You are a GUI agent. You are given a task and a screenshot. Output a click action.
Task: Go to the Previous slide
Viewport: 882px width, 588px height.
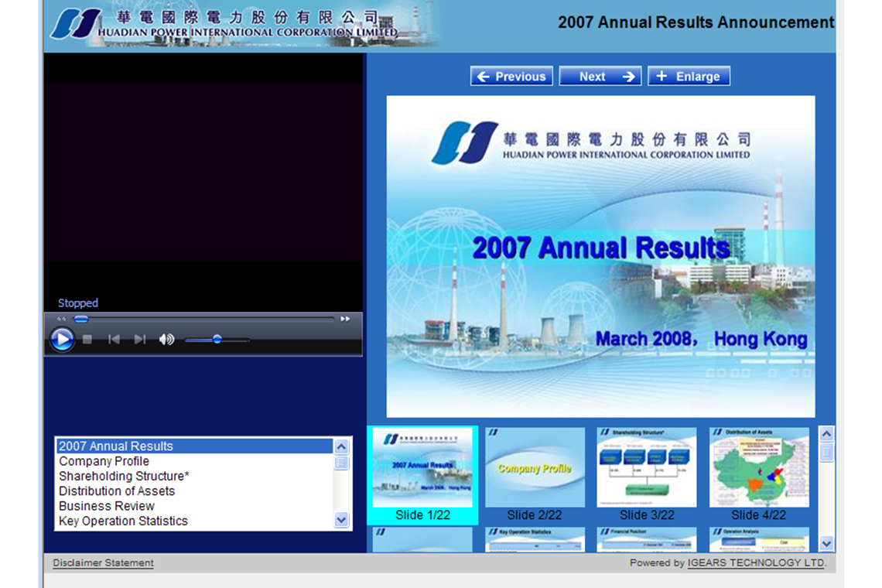pyautogui.click(x=511, y=76)
